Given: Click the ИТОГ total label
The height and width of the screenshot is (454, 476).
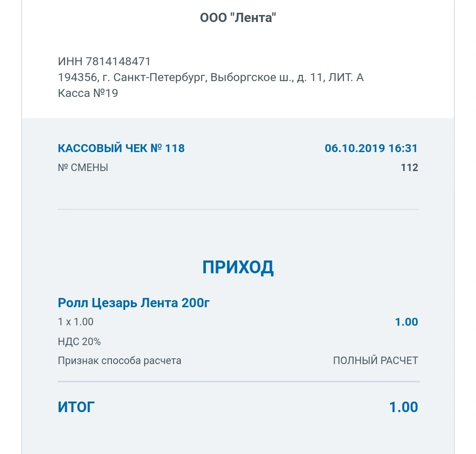Looking at the screenshot, I should [76, 407].
